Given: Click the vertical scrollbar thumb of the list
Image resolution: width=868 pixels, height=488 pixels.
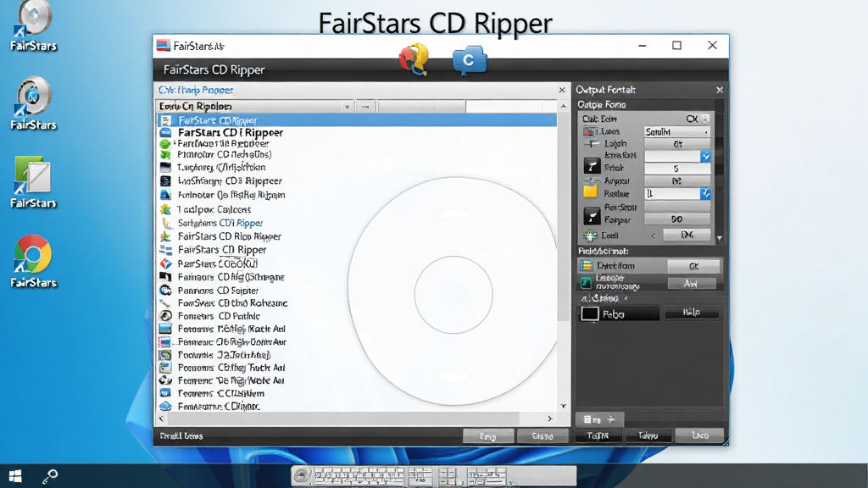Looking at the screenshot, I should point(564,217).
